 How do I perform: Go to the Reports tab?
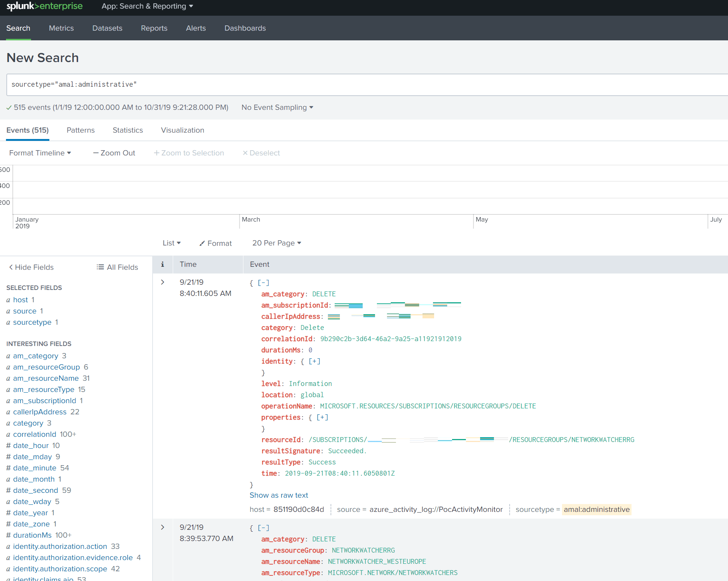pyautogui.click(x=154, y=28)
